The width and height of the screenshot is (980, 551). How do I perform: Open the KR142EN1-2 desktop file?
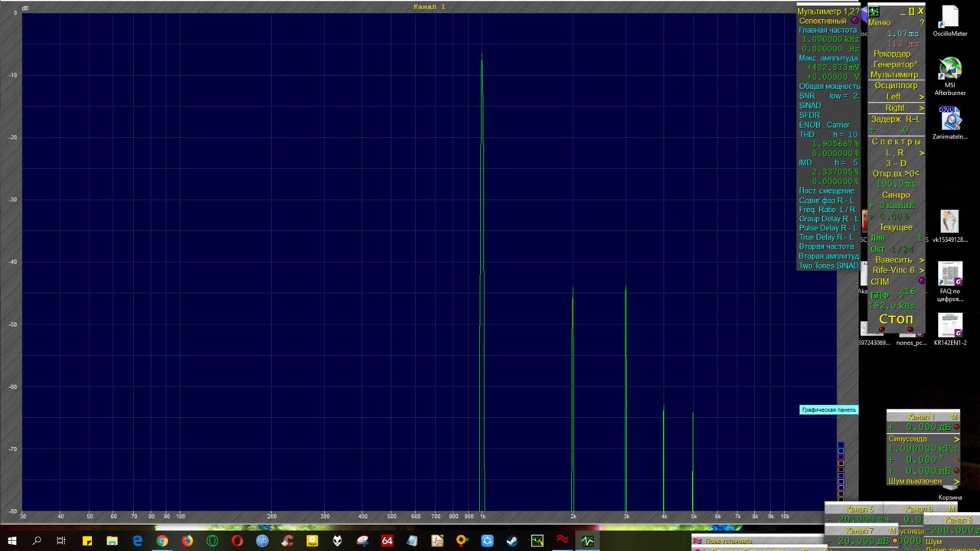pos(950,331)
